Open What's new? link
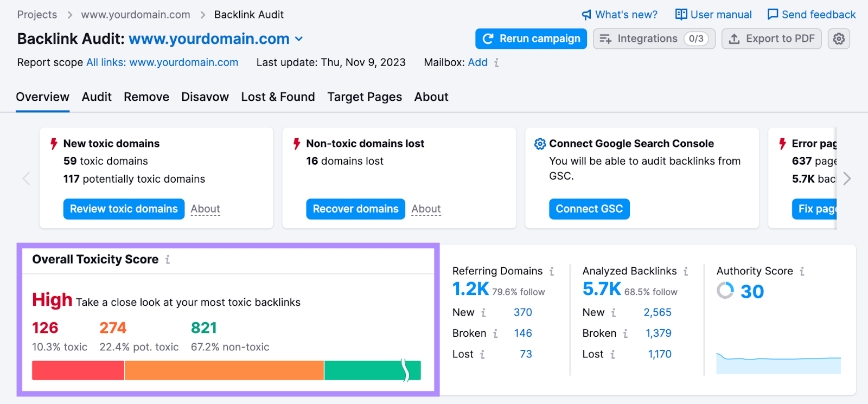Image resolution: width=868 pixels, height=404 pixels. click(x=620, y=15)
